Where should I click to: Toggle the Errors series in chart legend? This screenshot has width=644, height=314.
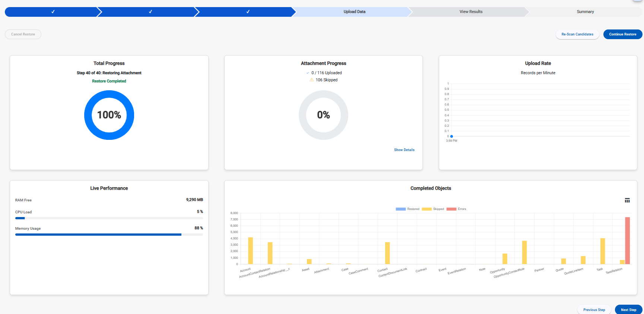pos(456,209)
